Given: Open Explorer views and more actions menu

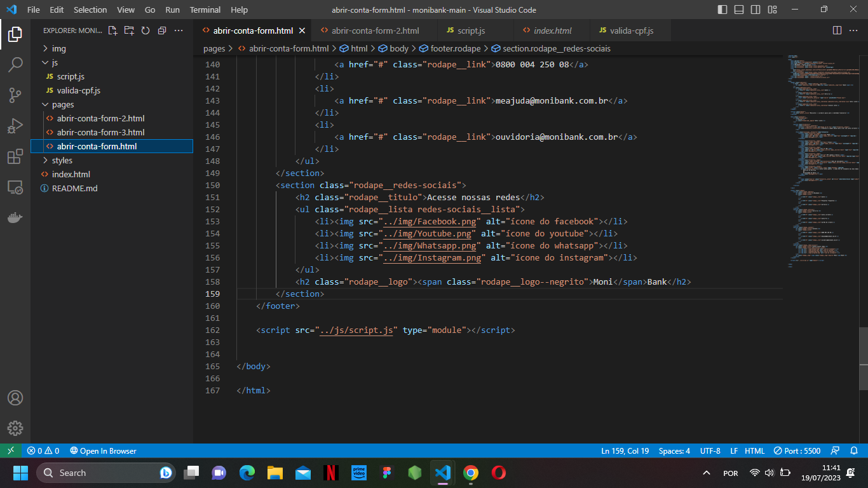Looking at the screenshot, I should pos(179,30).
